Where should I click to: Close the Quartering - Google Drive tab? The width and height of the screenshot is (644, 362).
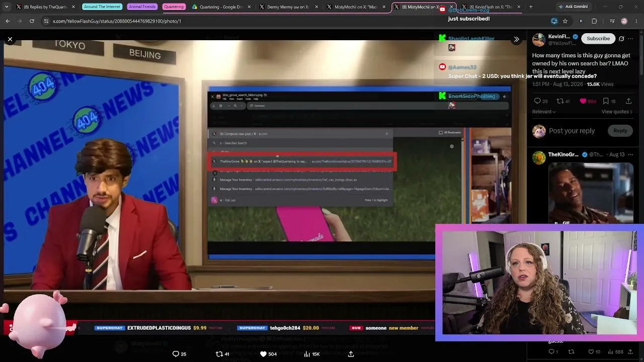click(250, 7)
